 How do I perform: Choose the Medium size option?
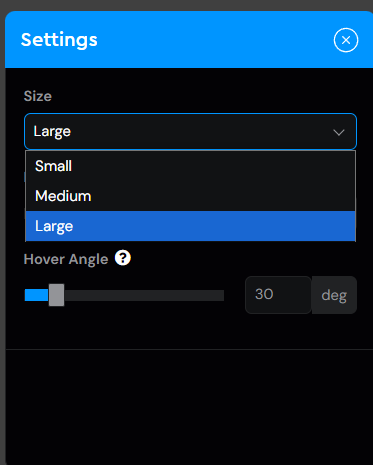click(x=190, y=196)
